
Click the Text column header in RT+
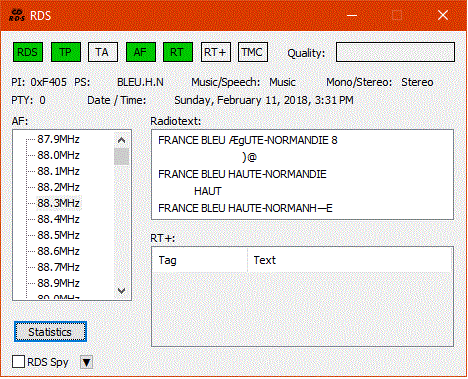[350, 260]
